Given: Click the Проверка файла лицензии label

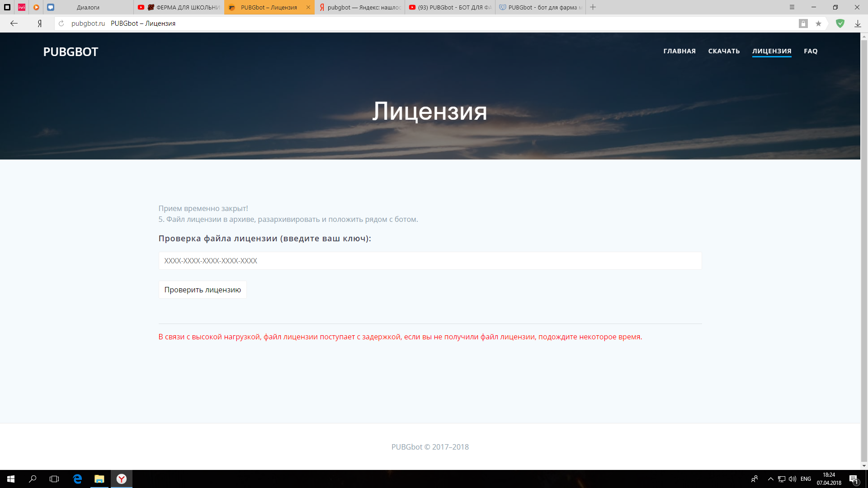Looking at the screenshot, I should click(264, 238).
